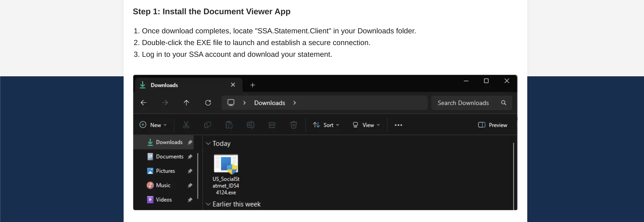644x222 pixels.
Task: Go up one folder level
Action: click(186, 103)
